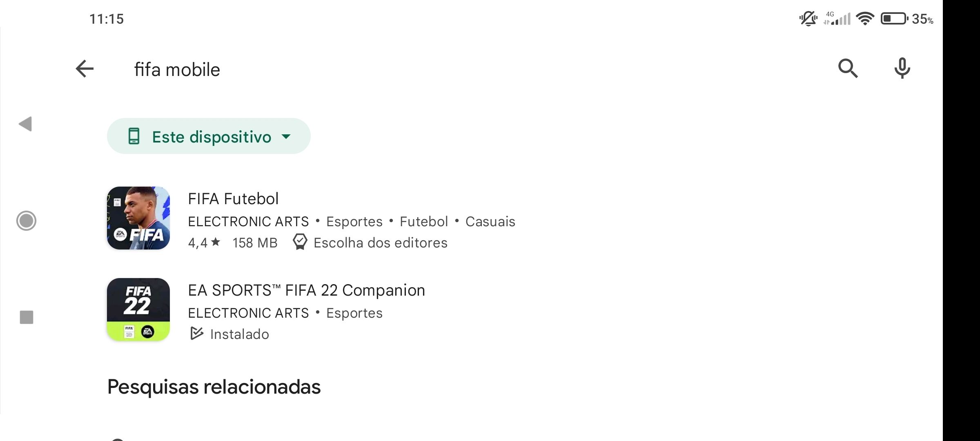980x441 pixels.
Task: Click the back arrow next to the search field
Action: click(x=85, y=68)
